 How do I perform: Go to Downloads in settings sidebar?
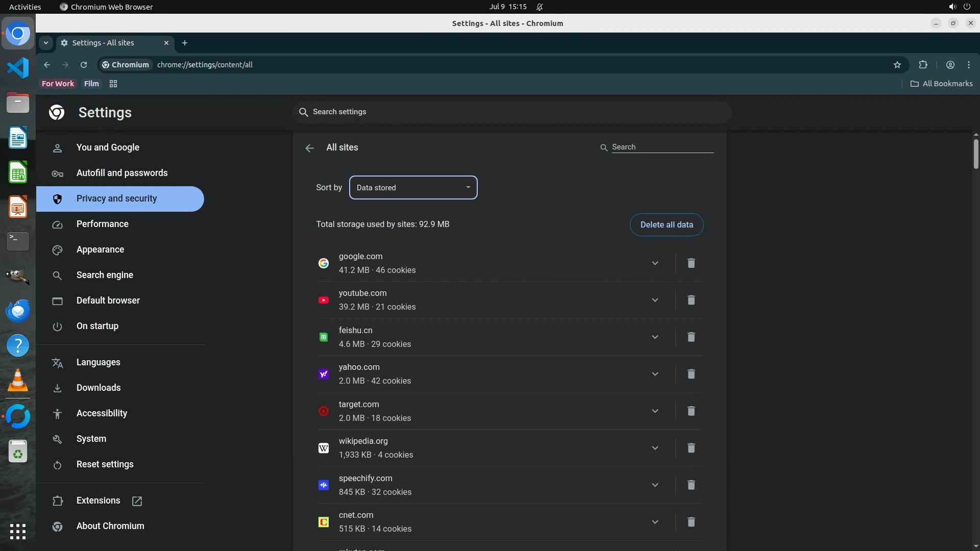(99, 388)
